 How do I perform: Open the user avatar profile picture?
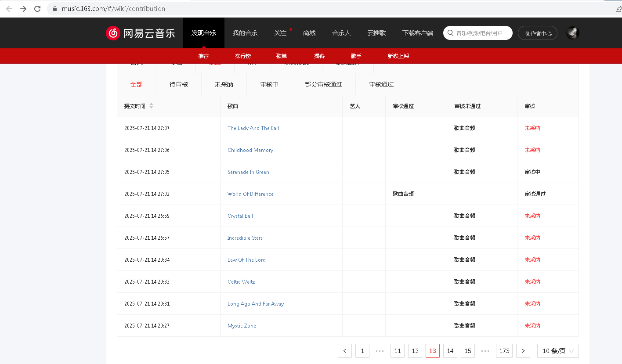tap(572, 33)
